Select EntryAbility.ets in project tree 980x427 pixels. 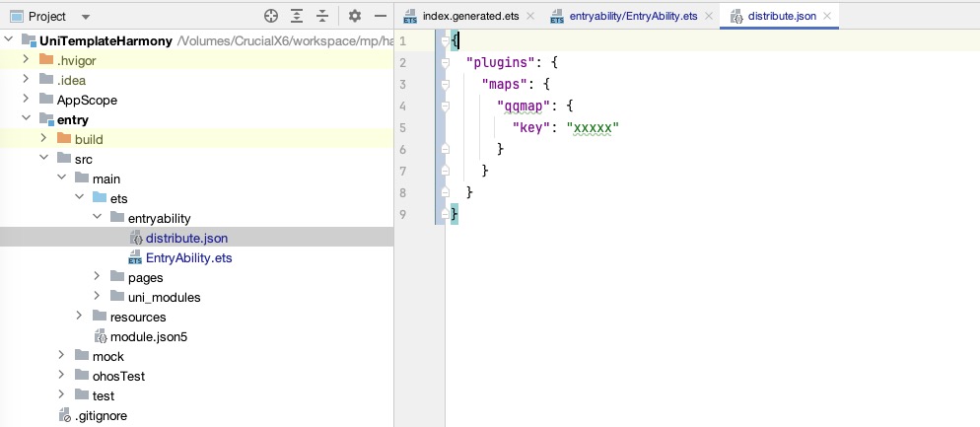pos(188,257)
